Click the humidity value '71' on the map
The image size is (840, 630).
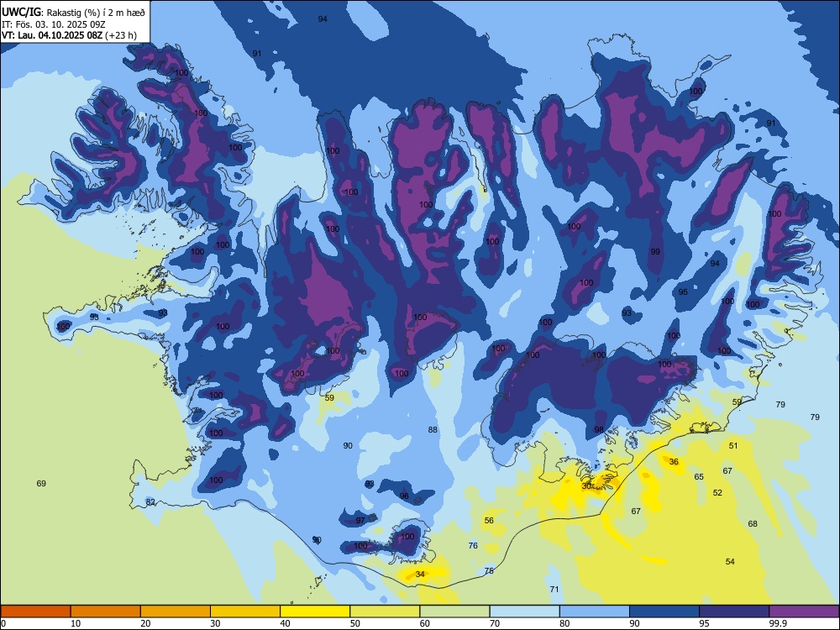click(554, 590)
